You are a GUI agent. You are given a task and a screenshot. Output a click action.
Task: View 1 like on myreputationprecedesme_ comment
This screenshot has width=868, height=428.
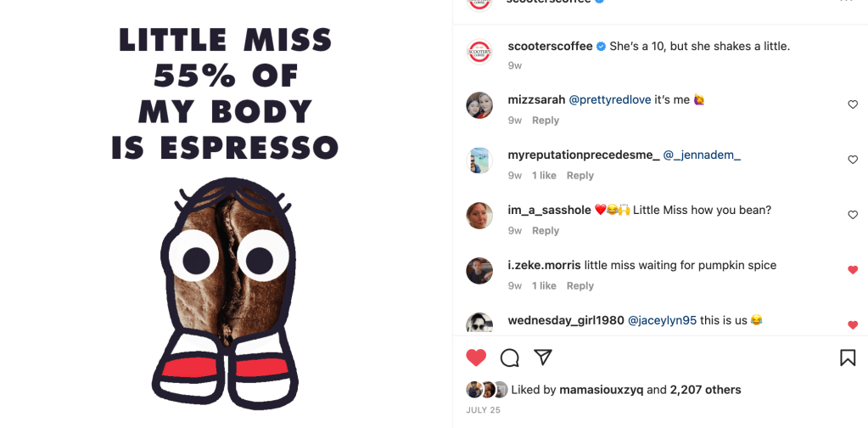tap(544, 176)
